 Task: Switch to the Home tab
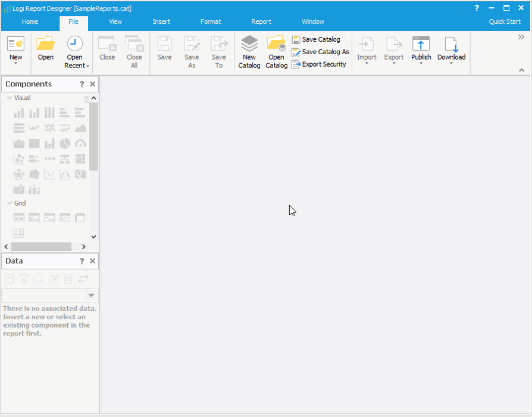(30, 21)
